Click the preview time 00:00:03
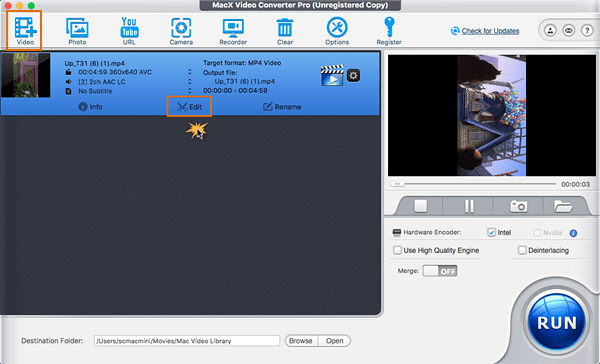600x364 pixels. (x=575, y=184)
